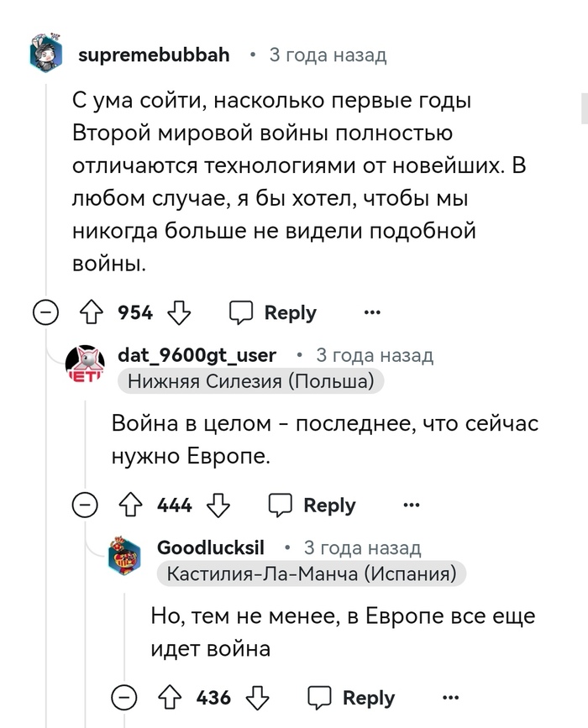Reply to Goodlucksil's comment

click(352, 698)
